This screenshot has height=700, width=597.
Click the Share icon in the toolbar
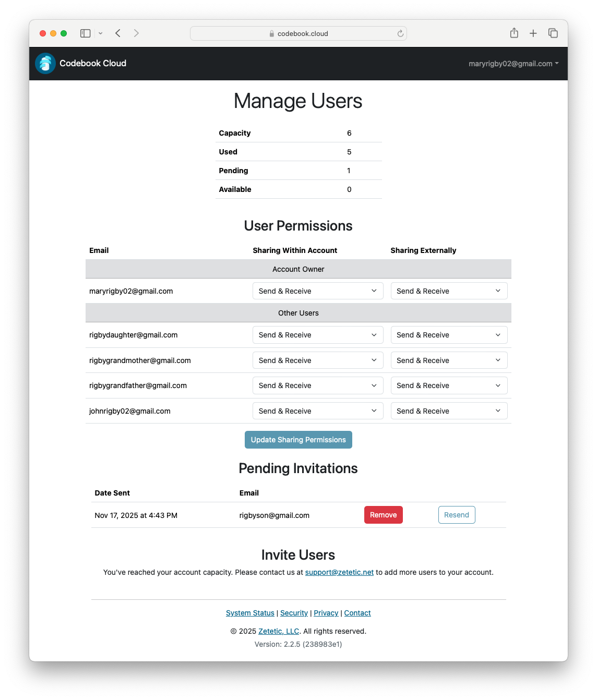point(514,32)
